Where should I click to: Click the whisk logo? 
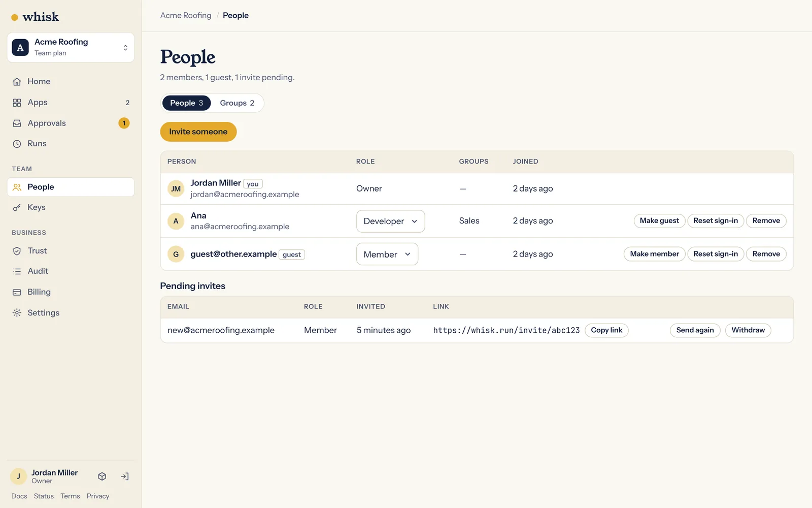click(x=35, y=17)
